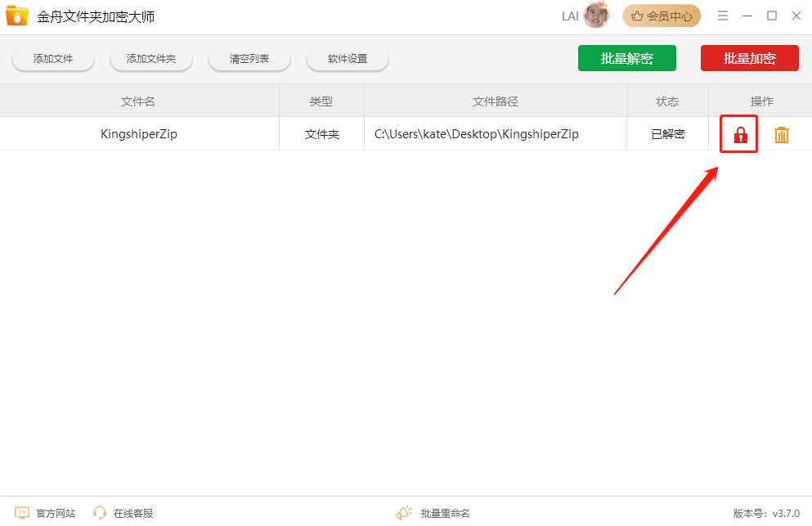The image size is (812, 526).
Task: Minimize the window
Action: coord(747,16)
